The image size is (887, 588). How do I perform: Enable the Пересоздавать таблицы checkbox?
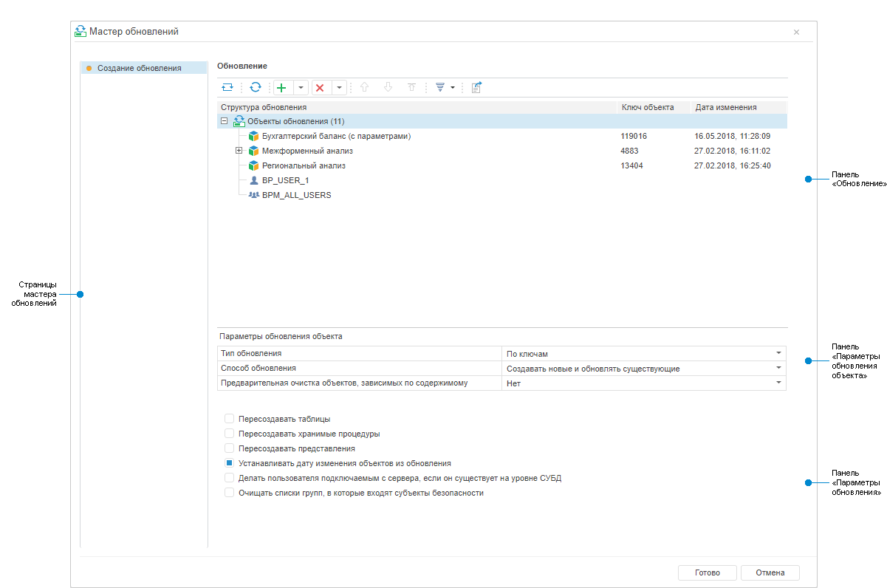coord(230,419)
